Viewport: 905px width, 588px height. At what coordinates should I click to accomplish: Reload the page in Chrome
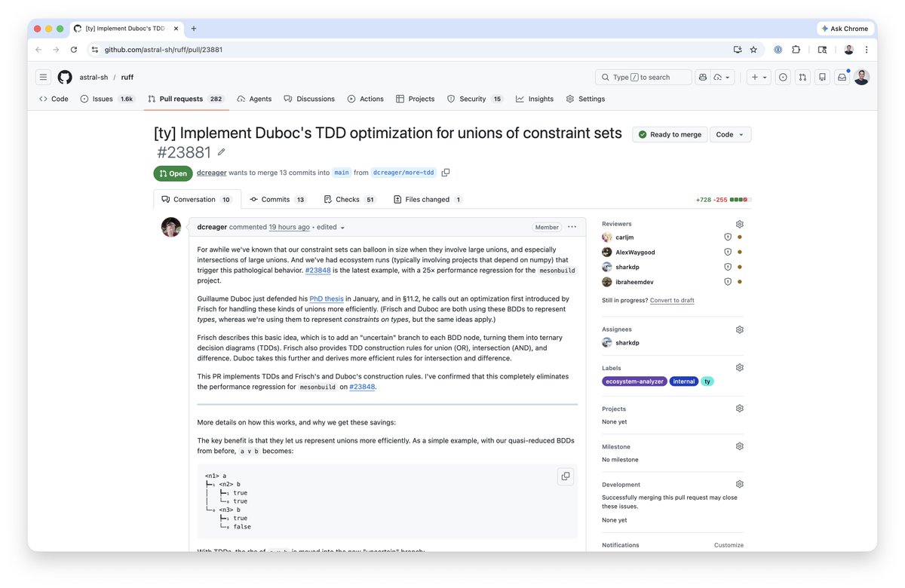(73, 50)
